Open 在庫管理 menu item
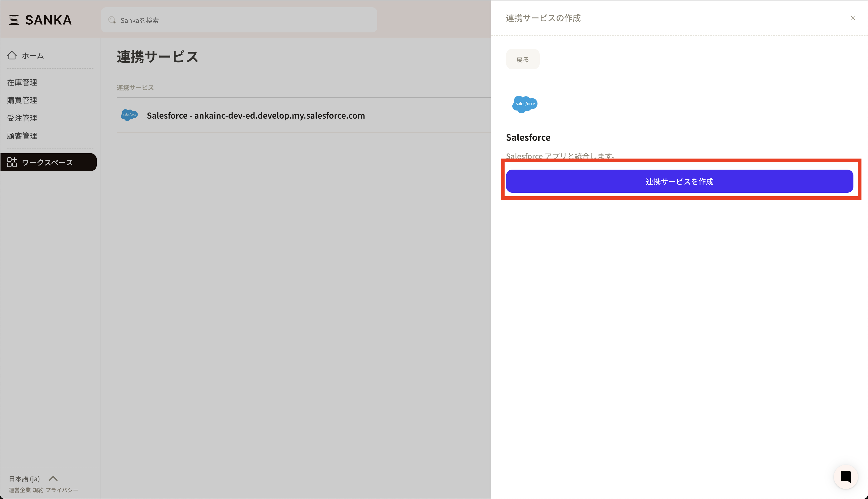The height and width of the screenshot is (499, 868). [22, 82]
